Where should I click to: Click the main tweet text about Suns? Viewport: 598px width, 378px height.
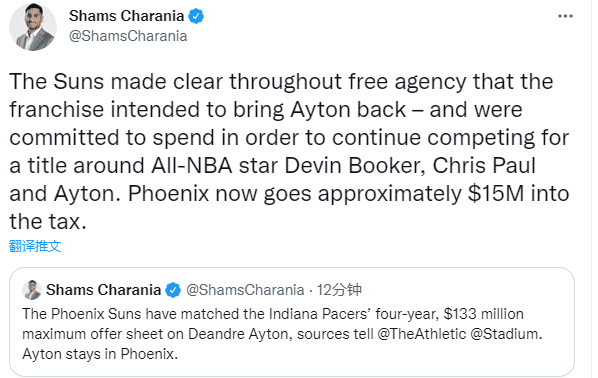[289, 151]
